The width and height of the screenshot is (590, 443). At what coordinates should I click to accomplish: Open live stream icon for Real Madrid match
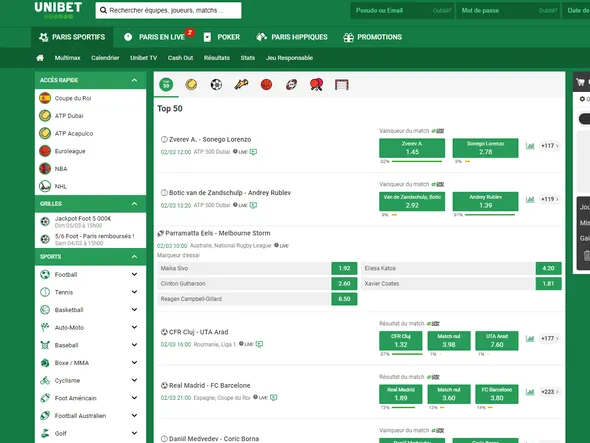[x=274, y=397]
